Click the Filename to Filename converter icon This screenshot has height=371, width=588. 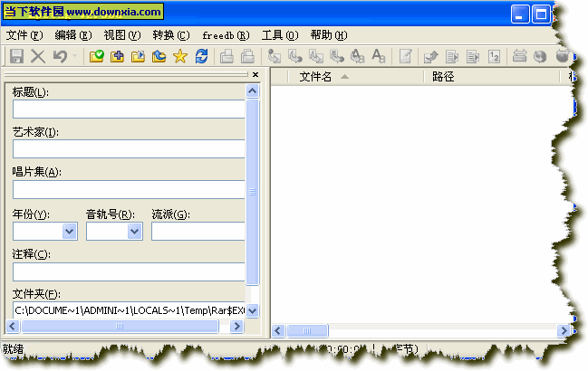tap(316, 56)
